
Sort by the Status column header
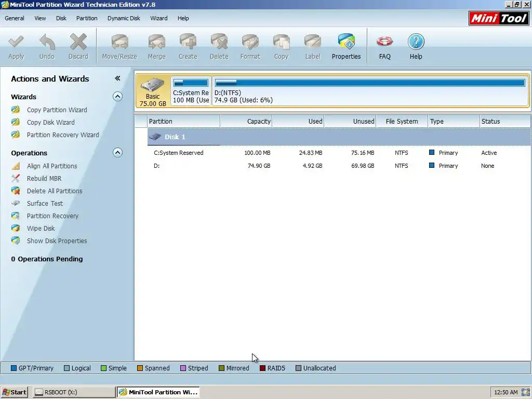click(506, 122)
